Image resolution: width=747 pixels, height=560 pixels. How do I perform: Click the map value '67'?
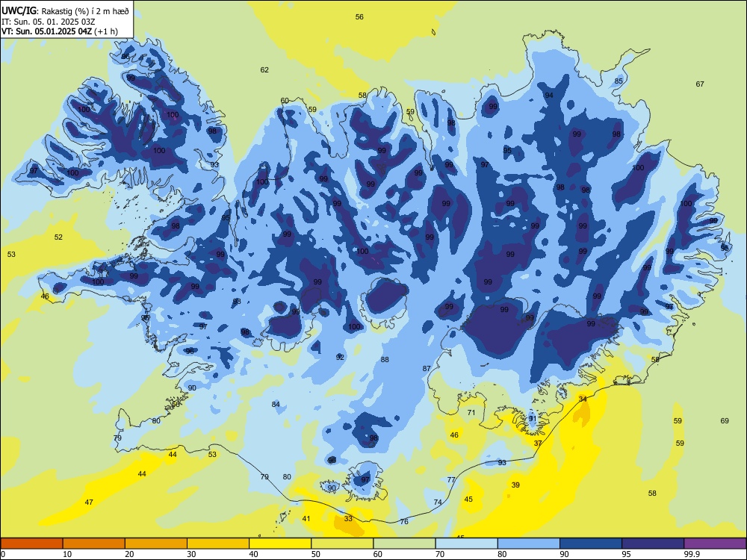click(x=700, y=84)
